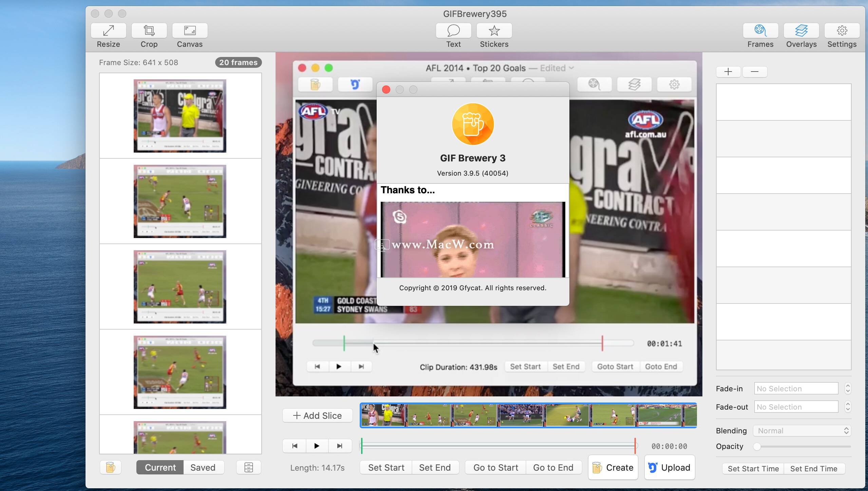Click red end marker in AFL video scrubber
This screenshot has height=491, width=868.
(x=602, y=343)
